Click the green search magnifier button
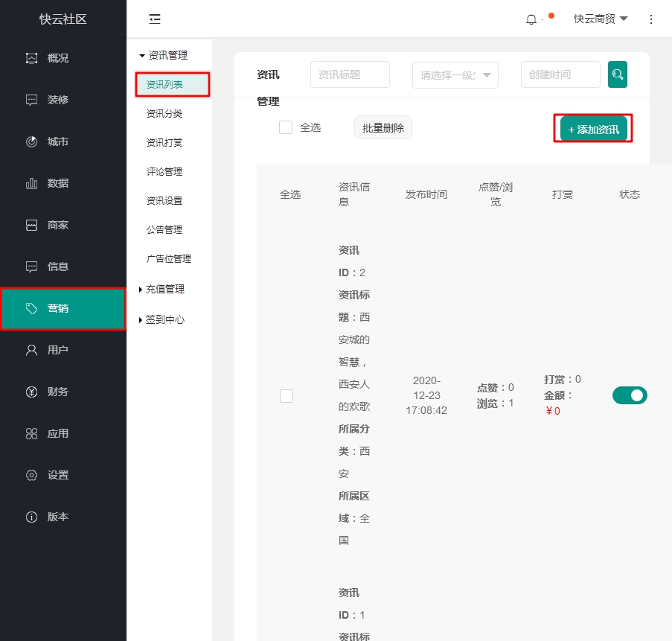This screenshot has width=672, height=641. point(617,74)
